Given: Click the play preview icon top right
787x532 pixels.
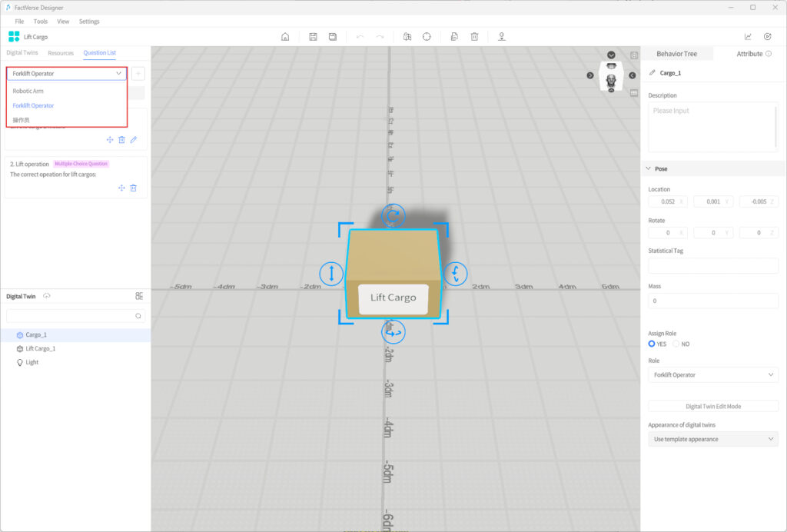Looking at the screenshot, I should (768, 37).
